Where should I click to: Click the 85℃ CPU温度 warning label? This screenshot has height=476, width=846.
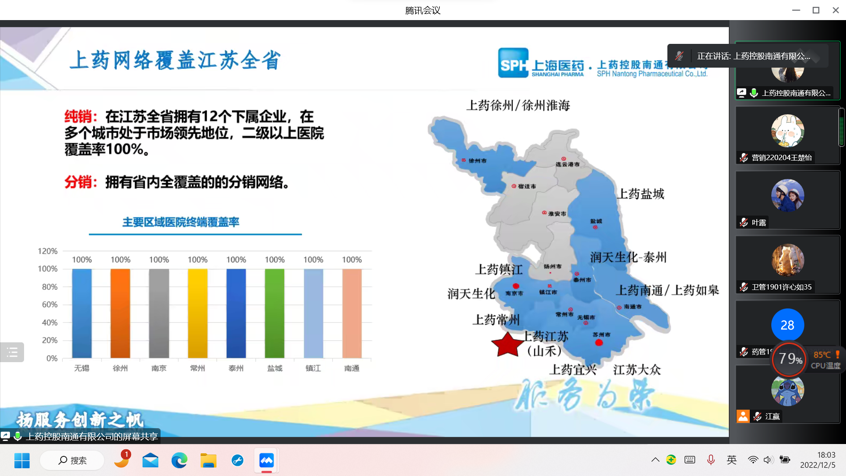point(826,359)
